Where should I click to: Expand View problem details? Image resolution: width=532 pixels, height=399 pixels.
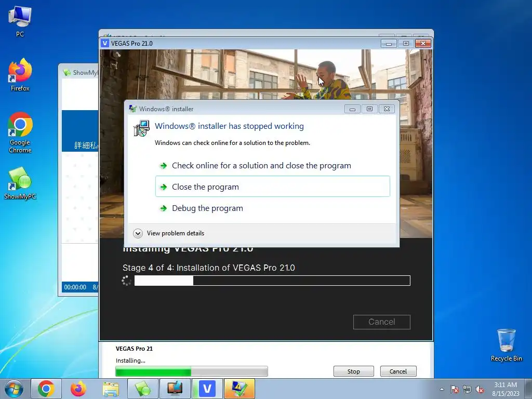tap(169, 233)
